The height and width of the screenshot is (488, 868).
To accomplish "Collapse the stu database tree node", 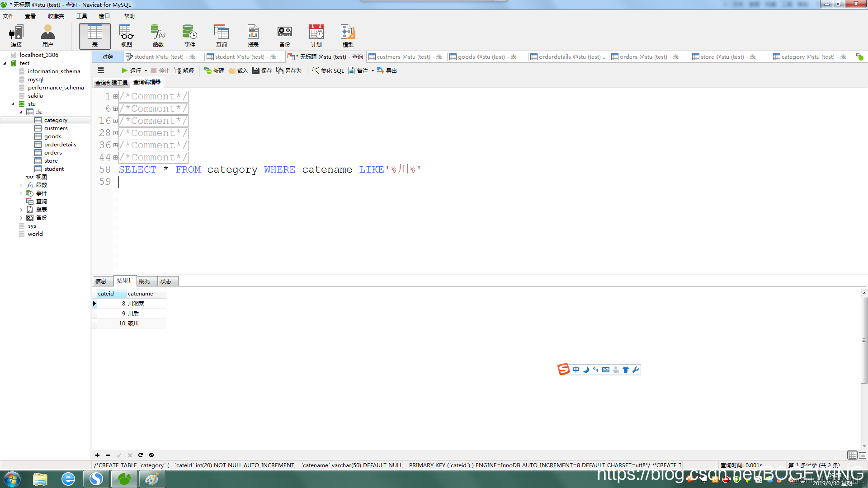I will [x=13, y=104].
